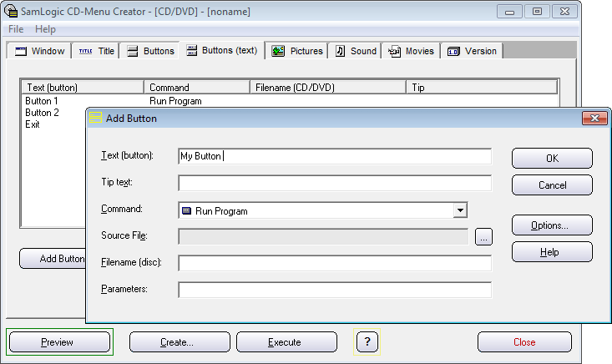The height and width of the screenshot is (364, 612).
Task: Open the Buttons (text) tab
Action: 222,50
